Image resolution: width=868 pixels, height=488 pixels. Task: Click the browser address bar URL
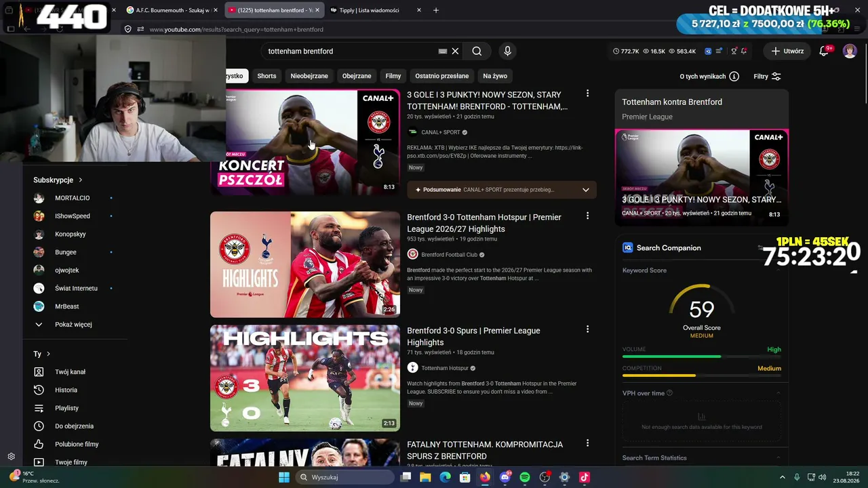click(236, 29)
